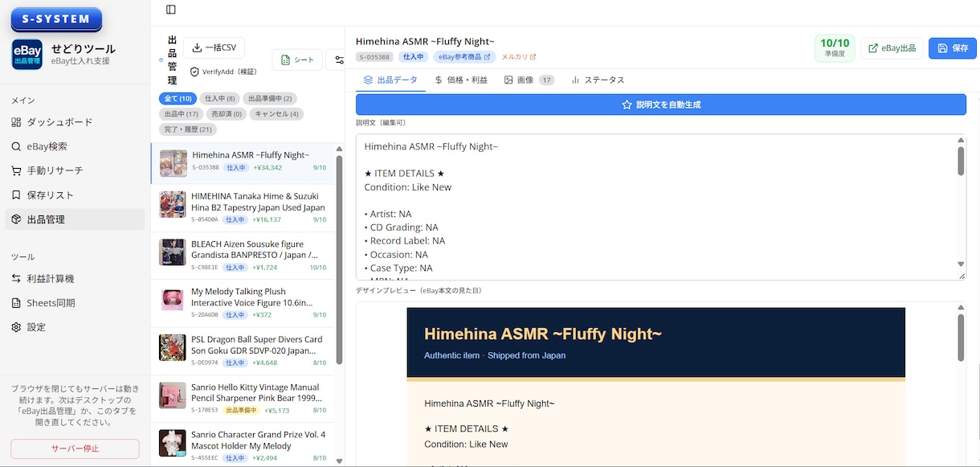
Task: Click the Dragon Ball card thumbnail
Action: click(x=173, y=348)
